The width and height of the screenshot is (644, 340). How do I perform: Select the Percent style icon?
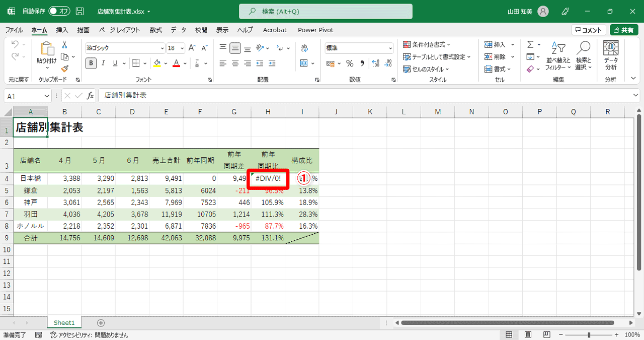(350, 63)
